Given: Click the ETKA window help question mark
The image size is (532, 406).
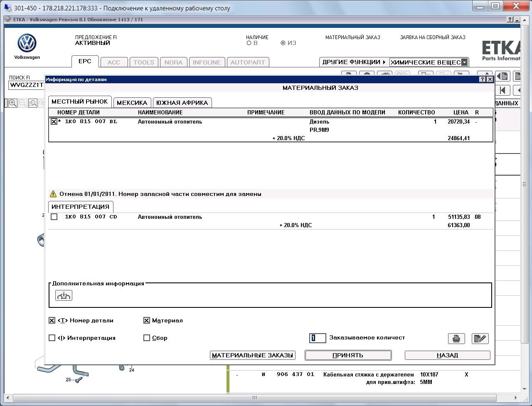Looking at the screenshot, I should [510, 20].
